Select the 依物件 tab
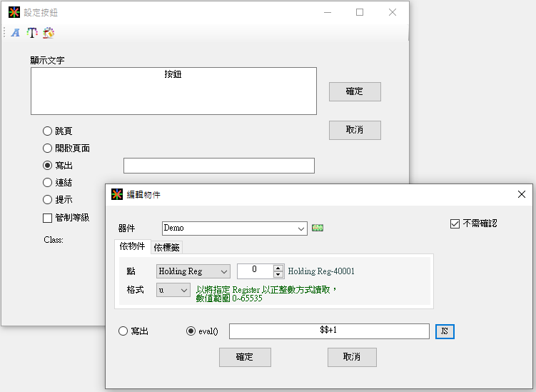This screenshot has height=392, width=536. tap(133, 246)
